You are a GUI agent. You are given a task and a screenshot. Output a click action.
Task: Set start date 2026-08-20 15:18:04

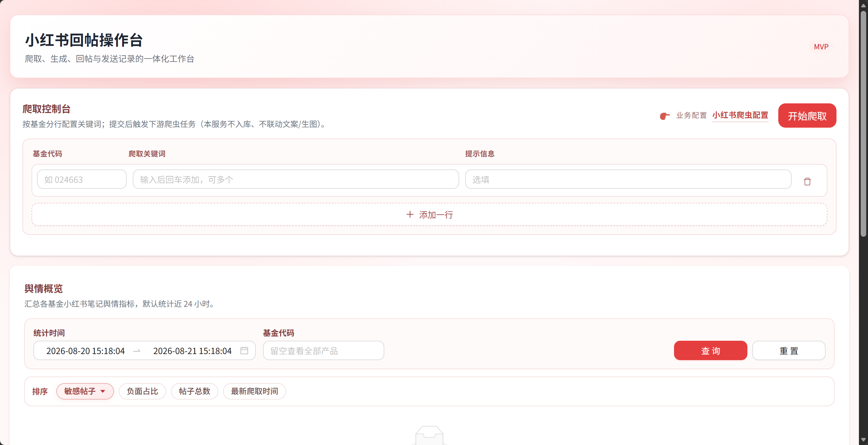point(85,351)
